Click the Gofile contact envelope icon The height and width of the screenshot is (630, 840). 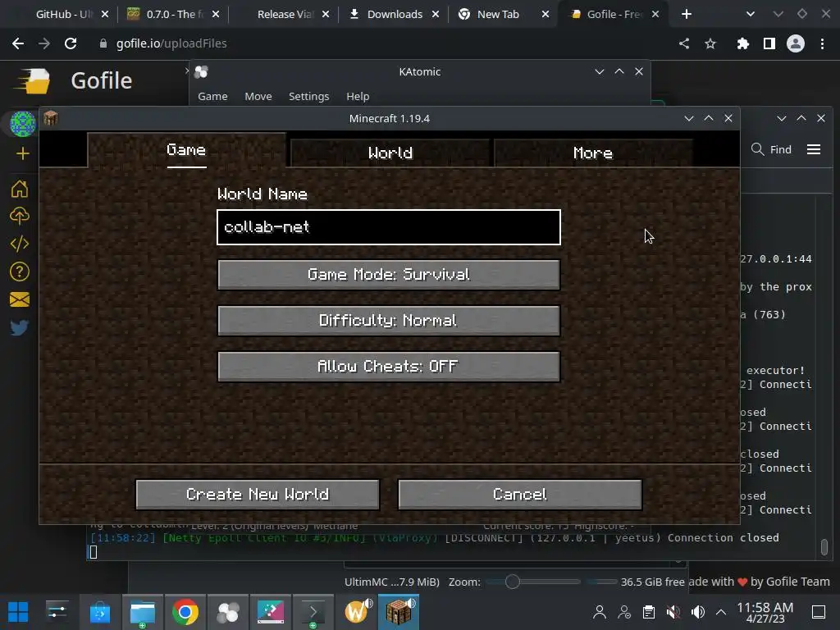(20, 299)
